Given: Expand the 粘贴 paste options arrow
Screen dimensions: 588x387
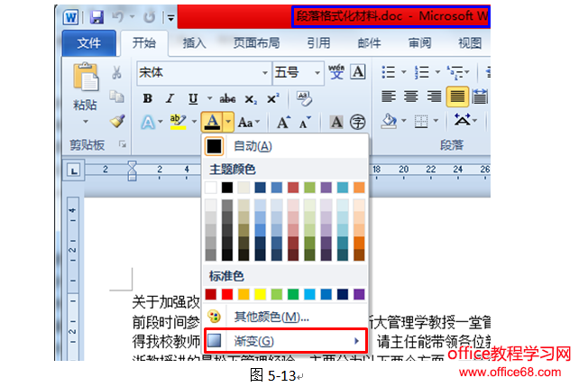Looking at the screenshot, I should point(86,122).
